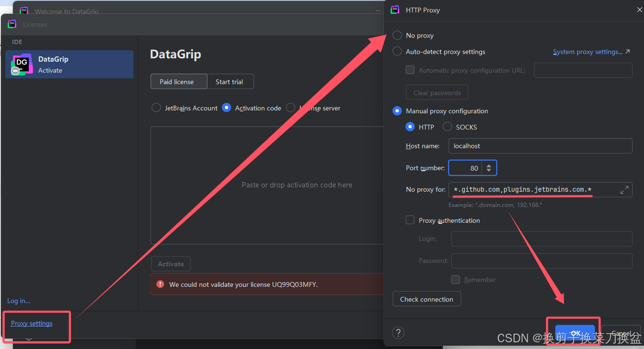
Task: Tick the Remember password checkbox
Action: 456,280
